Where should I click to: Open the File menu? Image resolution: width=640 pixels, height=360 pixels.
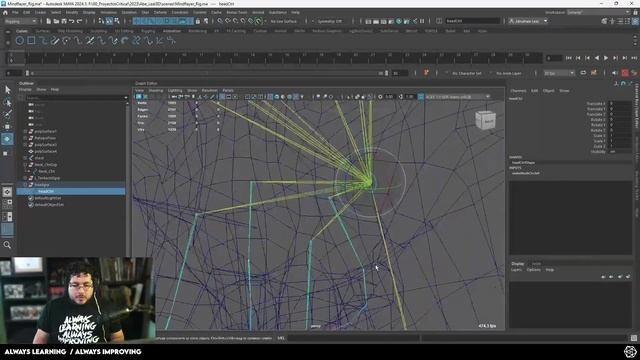(15, 13)
